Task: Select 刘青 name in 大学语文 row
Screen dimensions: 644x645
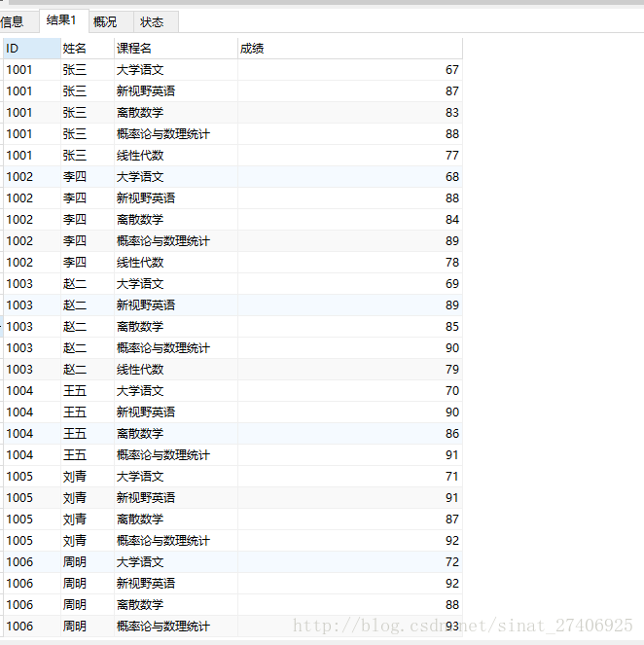Action: tap(88, 477)
